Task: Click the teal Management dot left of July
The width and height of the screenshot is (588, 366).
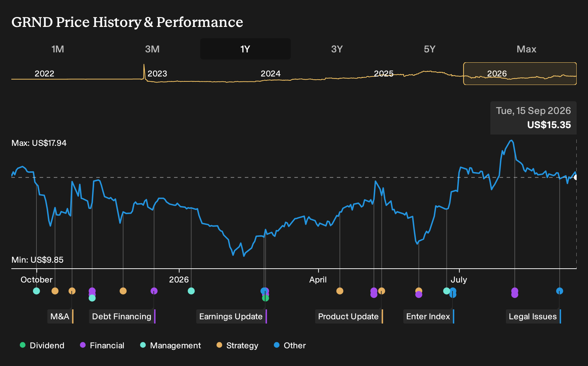Action: coord(446,291)
